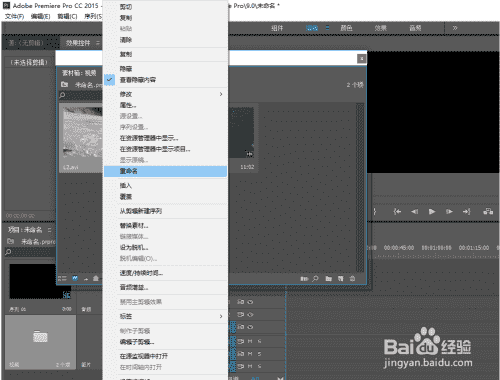Open the workspace overflow chevron >>
500x380 pixels.
pyautogui.click(x=455, y=28)
